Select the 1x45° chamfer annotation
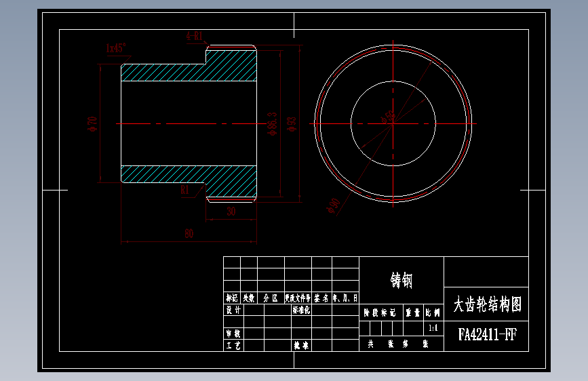 tap(116, 48)
